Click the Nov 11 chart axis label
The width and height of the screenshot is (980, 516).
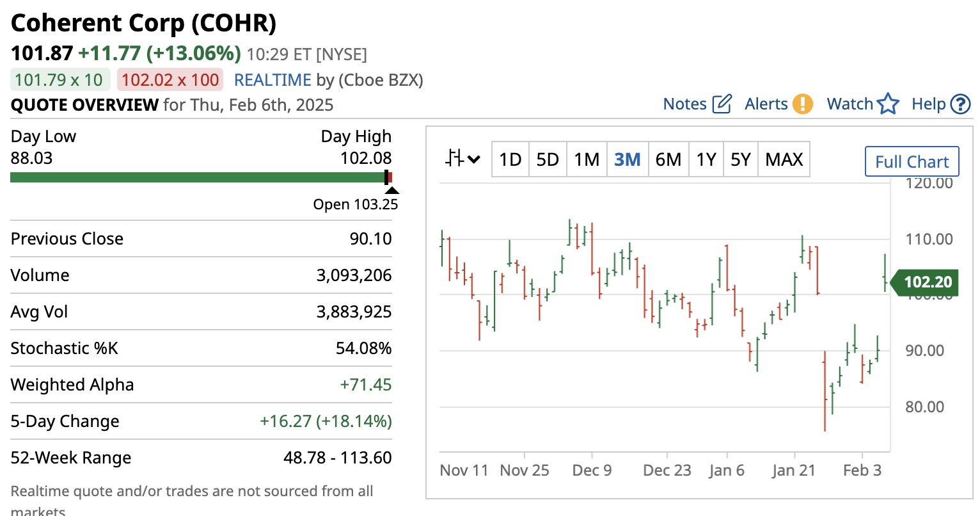[x=464, y=471]
